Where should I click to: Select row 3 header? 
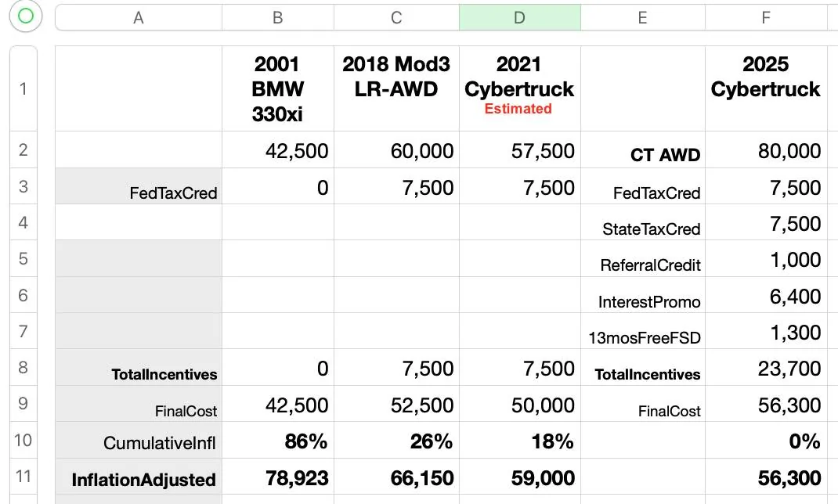(23, 186)
